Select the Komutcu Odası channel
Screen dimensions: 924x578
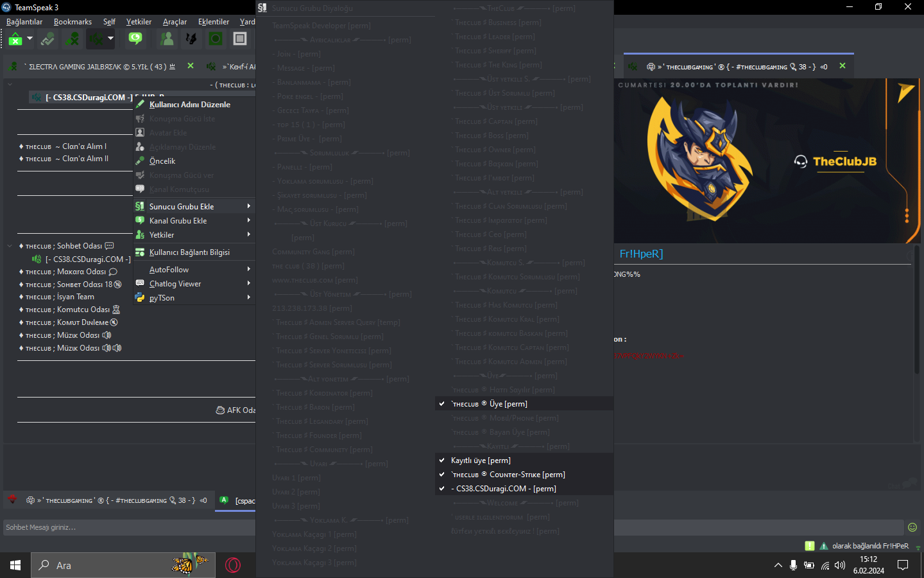[69, 310]
